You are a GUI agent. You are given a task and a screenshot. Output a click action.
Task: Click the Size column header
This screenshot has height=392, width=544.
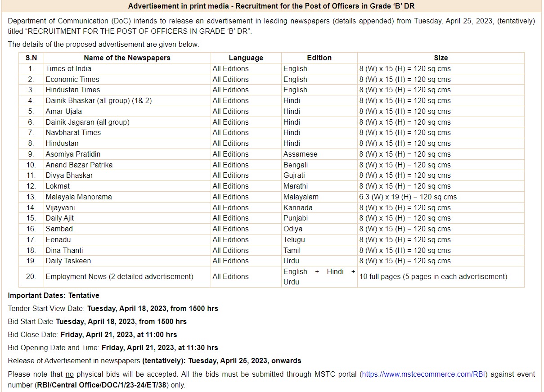click(x=441, y=58)
